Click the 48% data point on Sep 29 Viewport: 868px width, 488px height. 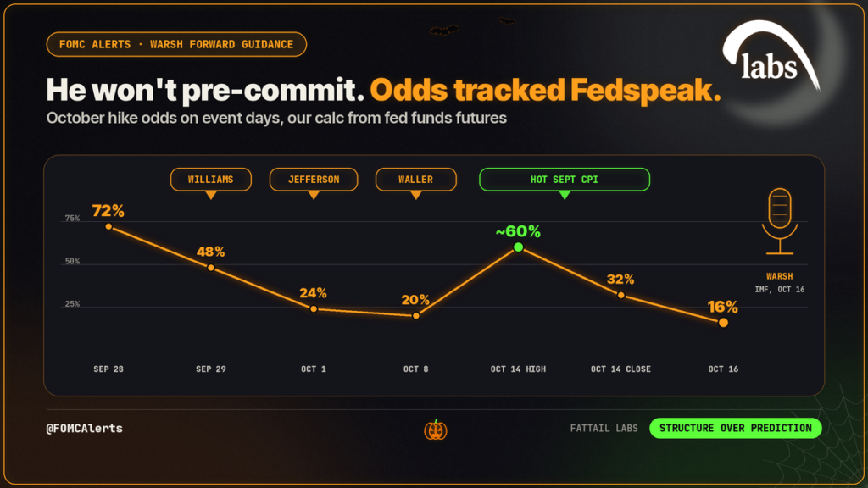point(211,268)
